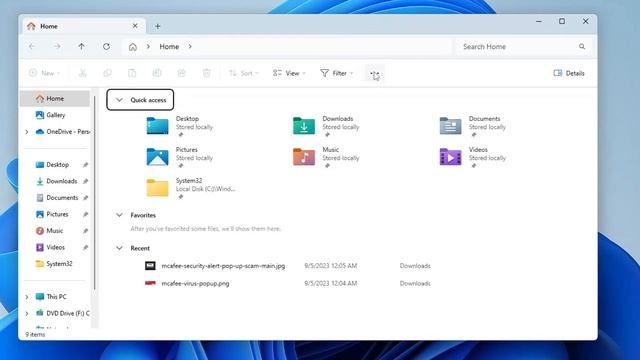Click the Cut toolbar icon
This screenshot has height=360, width=640.
82,73
